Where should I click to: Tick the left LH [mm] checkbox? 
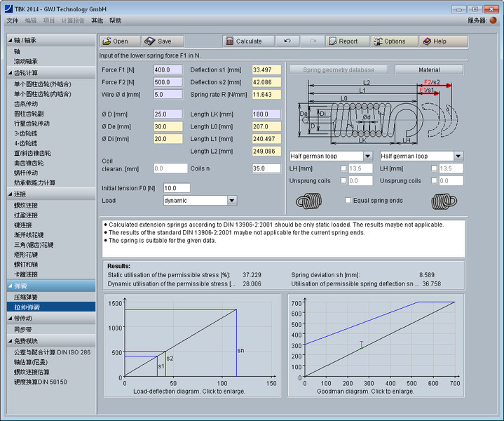[343, 168]
